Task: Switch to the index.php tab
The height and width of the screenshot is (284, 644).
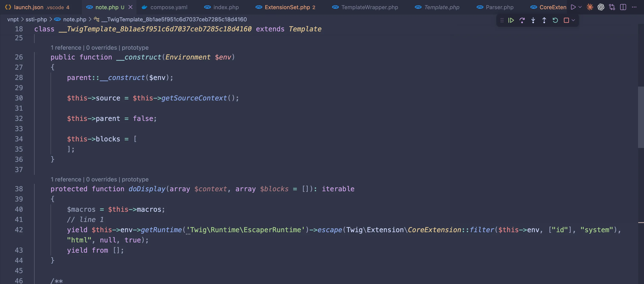Action: (222, 7)
